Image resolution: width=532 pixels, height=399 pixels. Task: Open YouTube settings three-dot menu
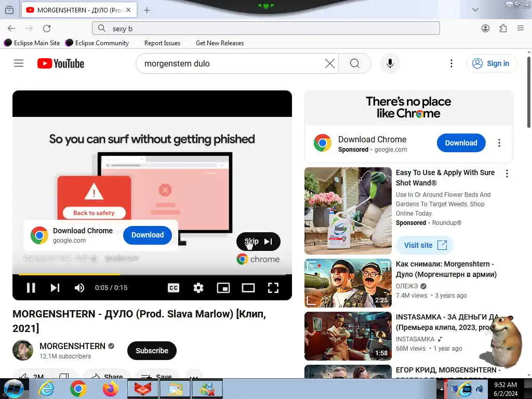click(451, 63)
